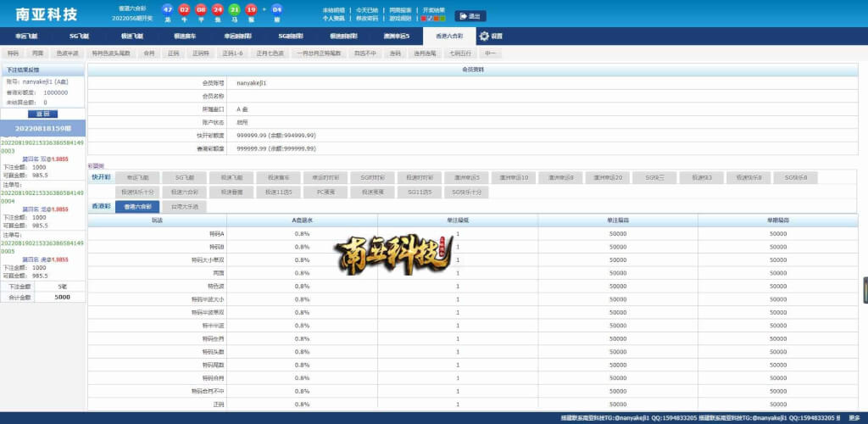Click the 单注最高 column header
The image size is (868, 424).
click(x=618, y=220)
